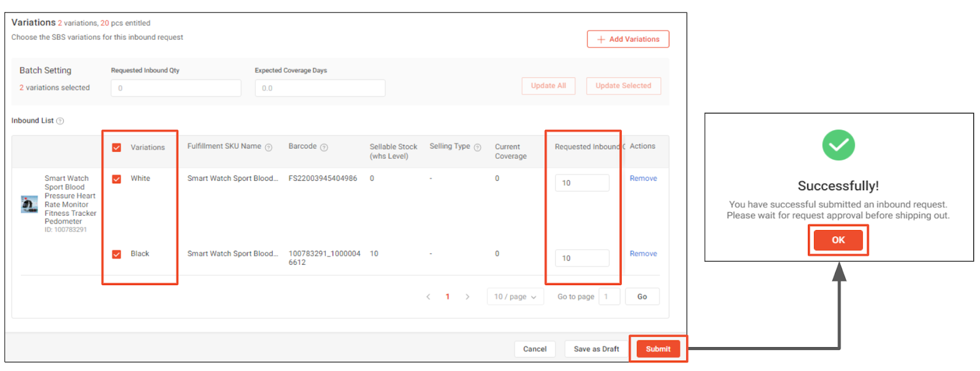This screenshot has width=980, height=371.
Task: Click the Successfully! dialog heading
Action: [838, 186]
